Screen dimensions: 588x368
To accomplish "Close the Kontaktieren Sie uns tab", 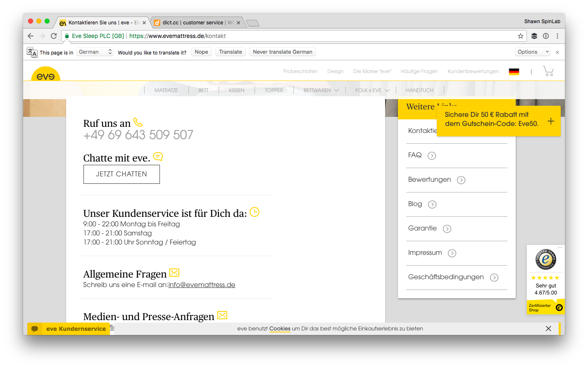I will (x=144, y=23).
